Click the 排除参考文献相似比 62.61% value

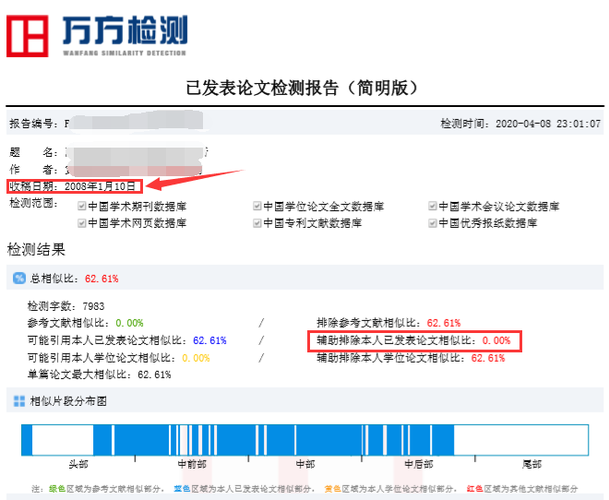444,323
